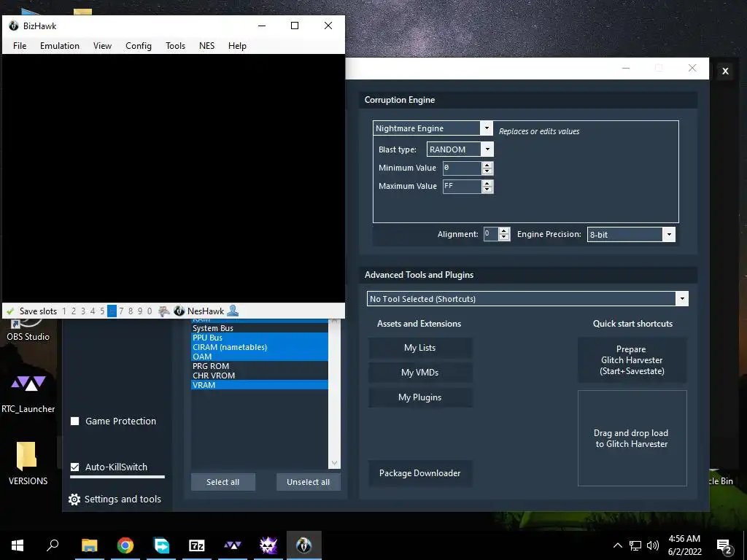
Task: Click the BizHawk icon on taskbar
Action: coord(304,545)
